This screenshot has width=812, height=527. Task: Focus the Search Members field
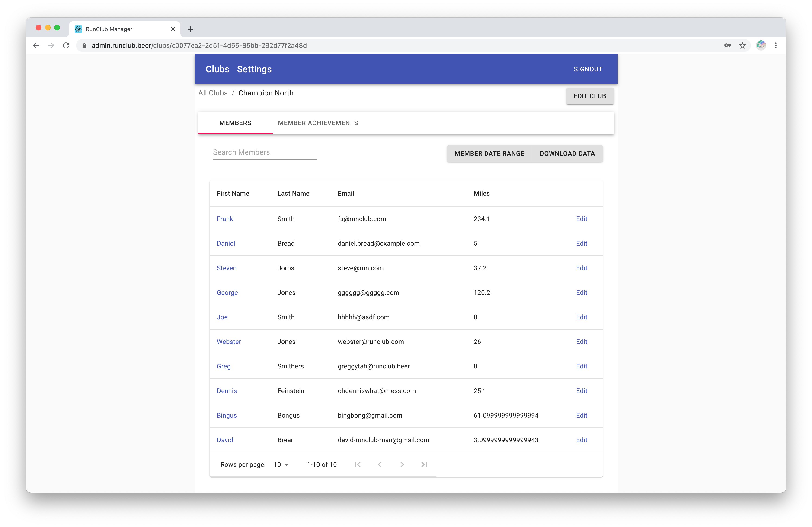click(265, 152)
